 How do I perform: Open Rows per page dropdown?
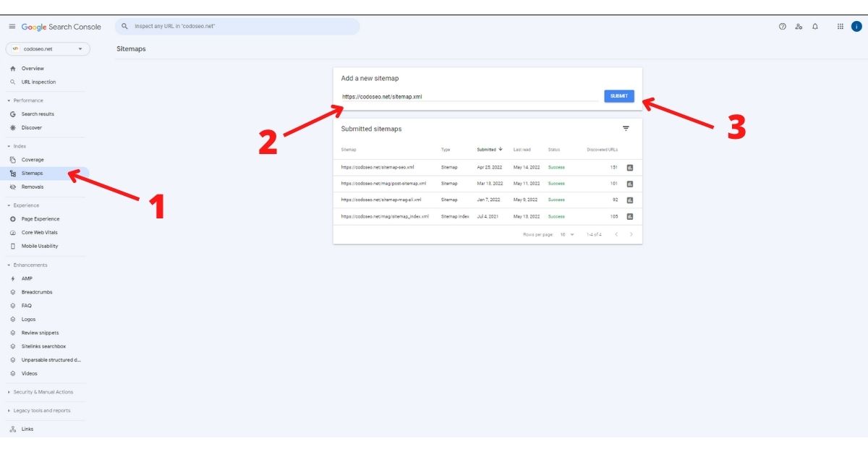[x=567, y=234]
